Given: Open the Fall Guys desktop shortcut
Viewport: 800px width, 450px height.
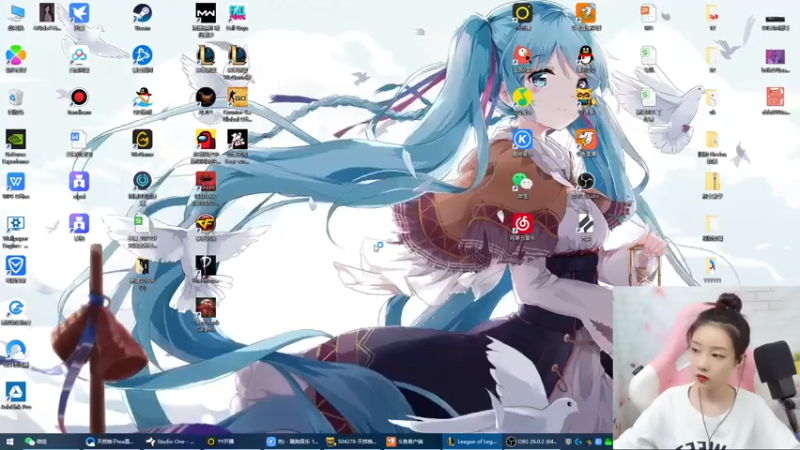Looking at the screenshot, I should pyautogui.click(x=237, y=14).
